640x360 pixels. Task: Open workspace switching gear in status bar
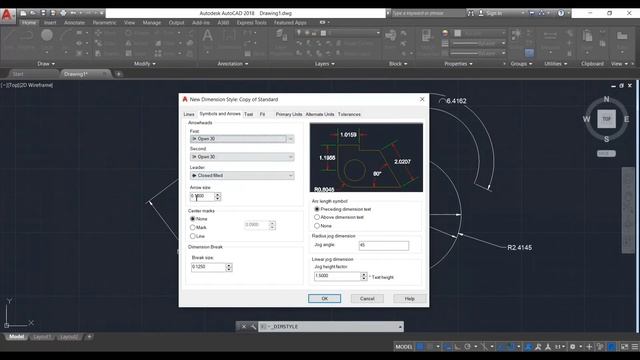pos(573,347)
